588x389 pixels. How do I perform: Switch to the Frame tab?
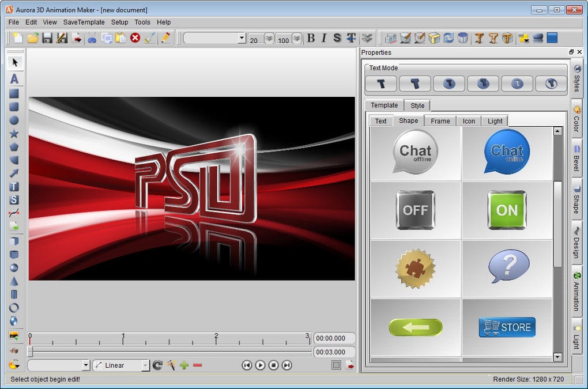click(x=440, y=121)
